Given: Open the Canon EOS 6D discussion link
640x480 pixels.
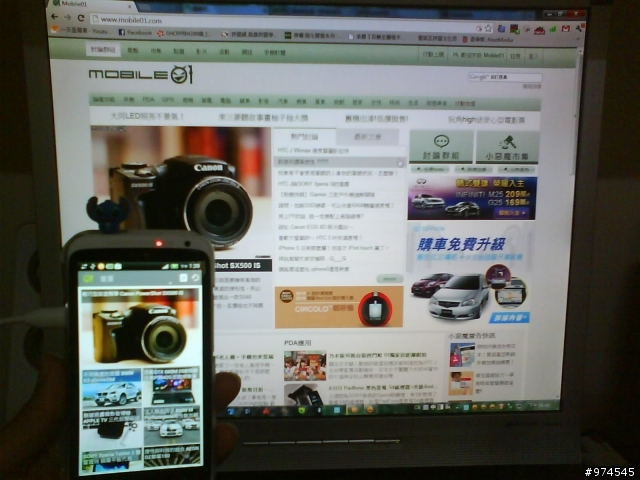Looking at the screenshot, I should click(x=316, y=227).
